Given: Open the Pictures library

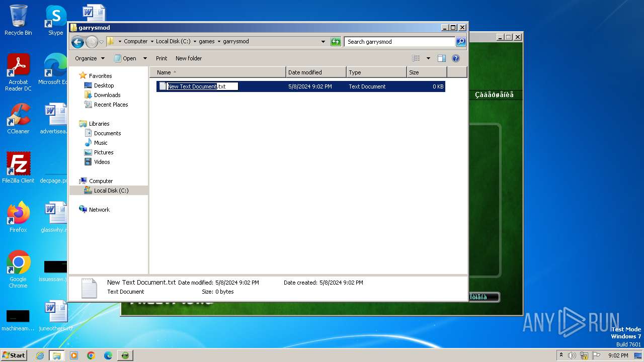Looking at the screenshot, I should [x=104, y=152].
